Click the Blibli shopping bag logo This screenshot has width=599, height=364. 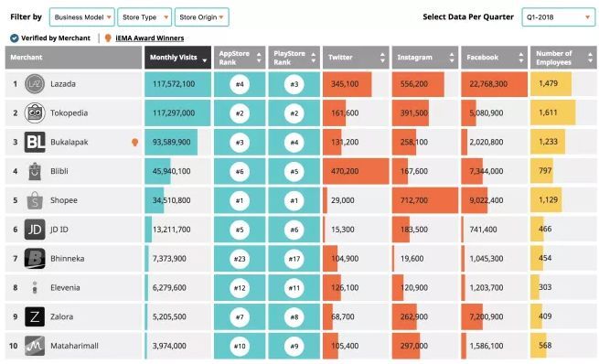(35, 171)
